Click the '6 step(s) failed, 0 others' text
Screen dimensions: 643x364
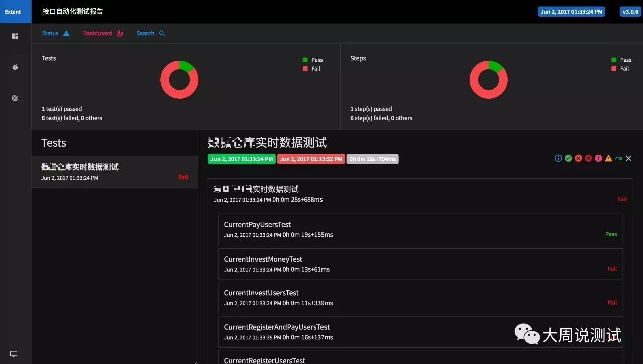(x=381, y=118)
